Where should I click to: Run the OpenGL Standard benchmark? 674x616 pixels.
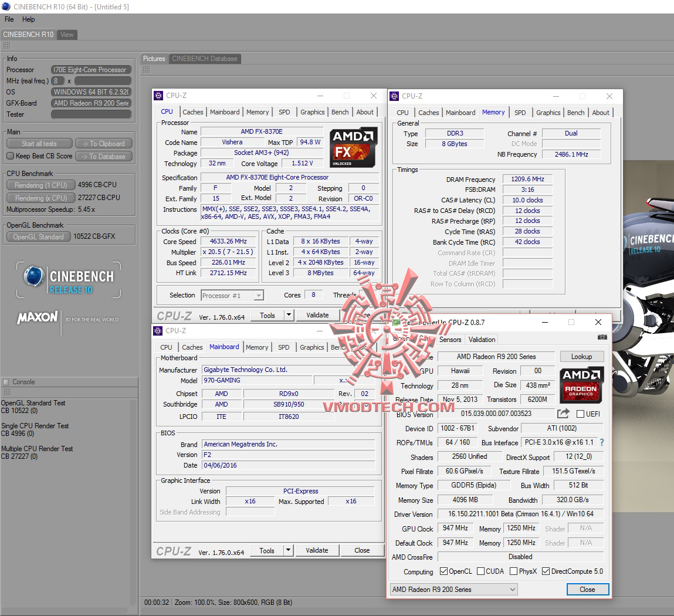pyautogui.click(x=39, y=236)
